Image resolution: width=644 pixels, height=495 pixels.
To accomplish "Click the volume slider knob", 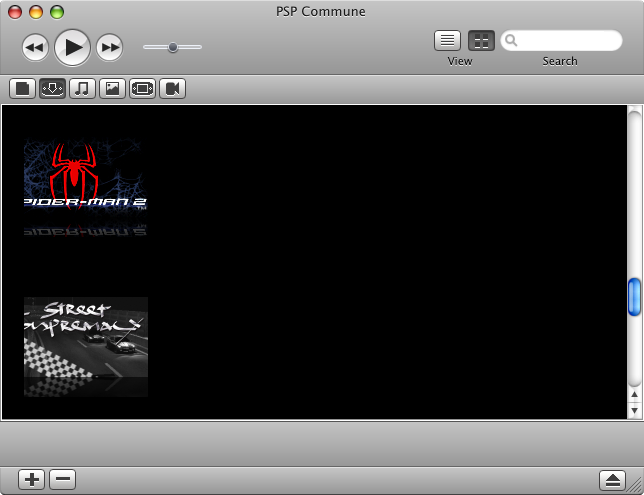I will [x=173, y=47].
